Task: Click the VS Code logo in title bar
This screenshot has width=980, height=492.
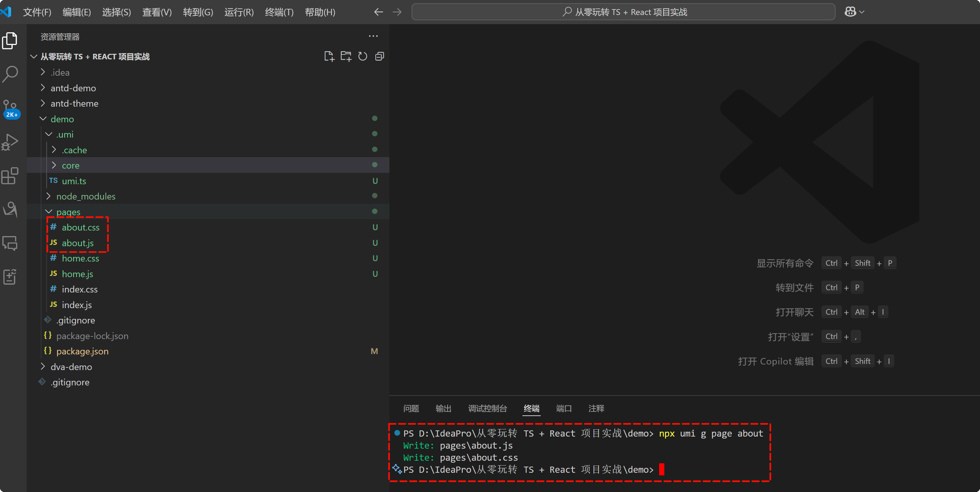Action: [6, 12]
